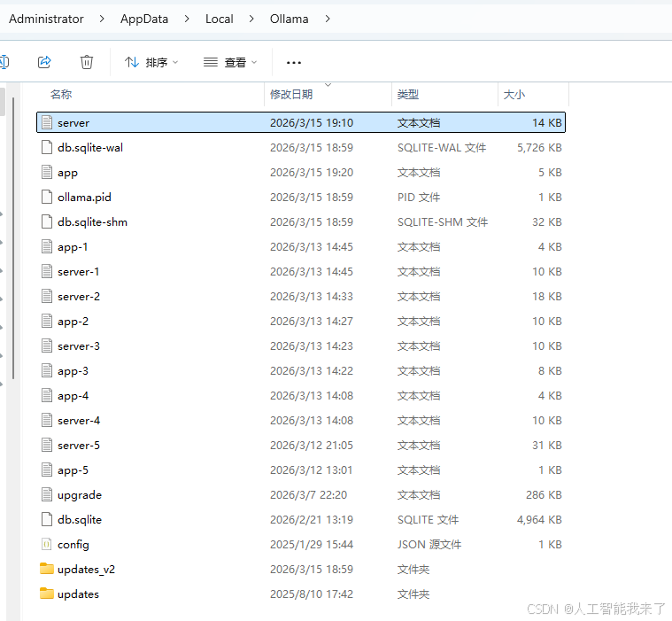The height and width of the screenshot is (621, 672).
Task: Click type text SQLITE-SHM 文件
Action: [443, 222]
